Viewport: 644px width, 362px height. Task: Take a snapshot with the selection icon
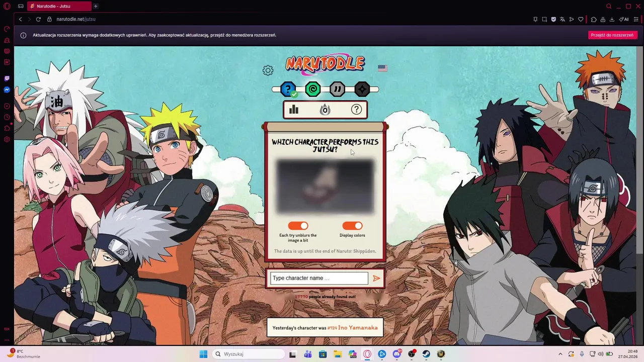[544, 19]
